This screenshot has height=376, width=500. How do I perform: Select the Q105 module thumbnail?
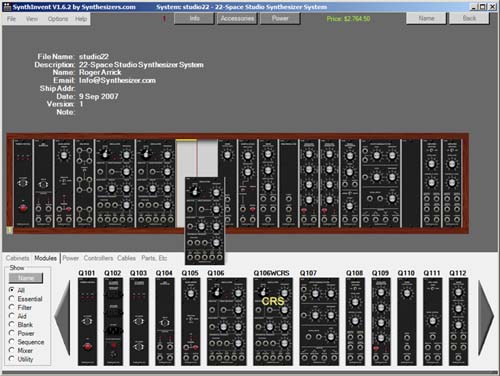191,322
